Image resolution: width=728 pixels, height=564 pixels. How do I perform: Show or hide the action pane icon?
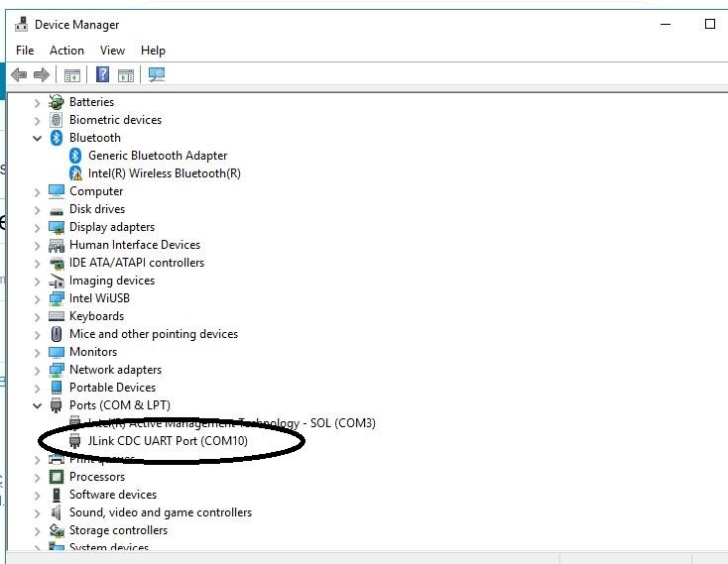pyautogui.click(x=126, y=75)
